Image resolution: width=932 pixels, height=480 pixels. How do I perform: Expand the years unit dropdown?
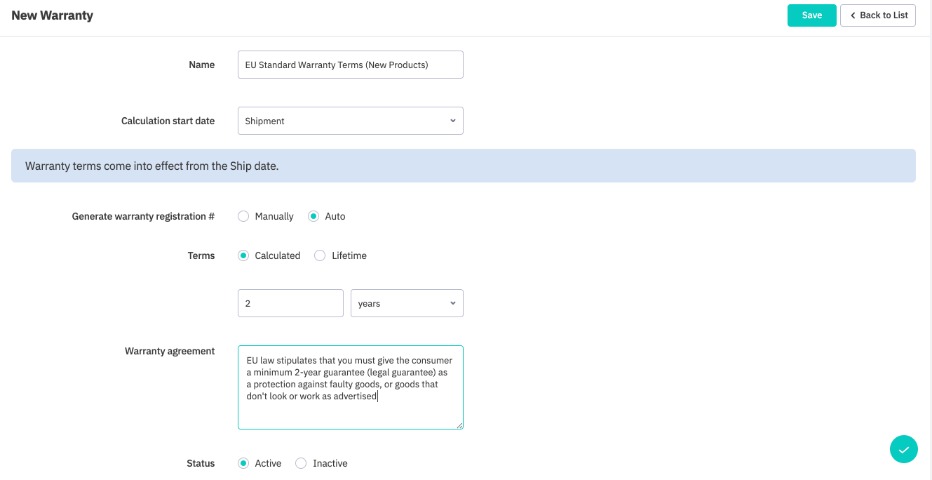point(406,303)
